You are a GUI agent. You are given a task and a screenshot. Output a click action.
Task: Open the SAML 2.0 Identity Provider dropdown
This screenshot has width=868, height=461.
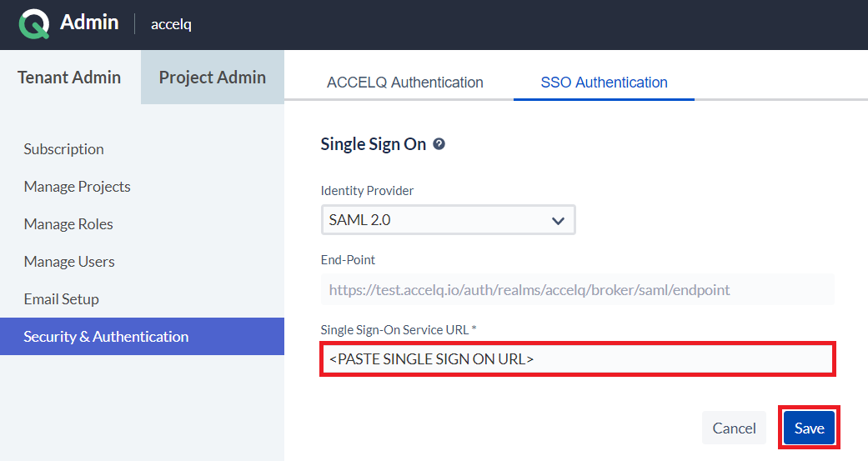pos(448,220)
